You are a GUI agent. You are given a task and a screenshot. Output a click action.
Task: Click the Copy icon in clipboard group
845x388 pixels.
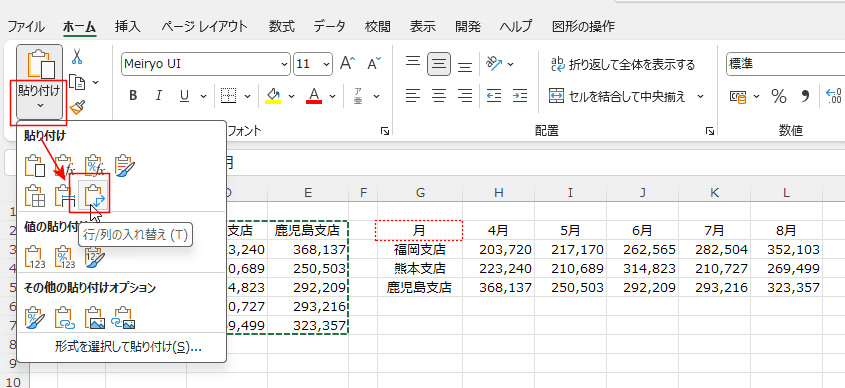[78, 82]
